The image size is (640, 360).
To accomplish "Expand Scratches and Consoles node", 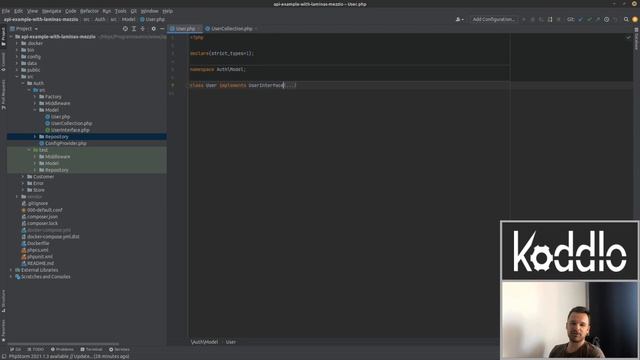I will tap(11, 277).
